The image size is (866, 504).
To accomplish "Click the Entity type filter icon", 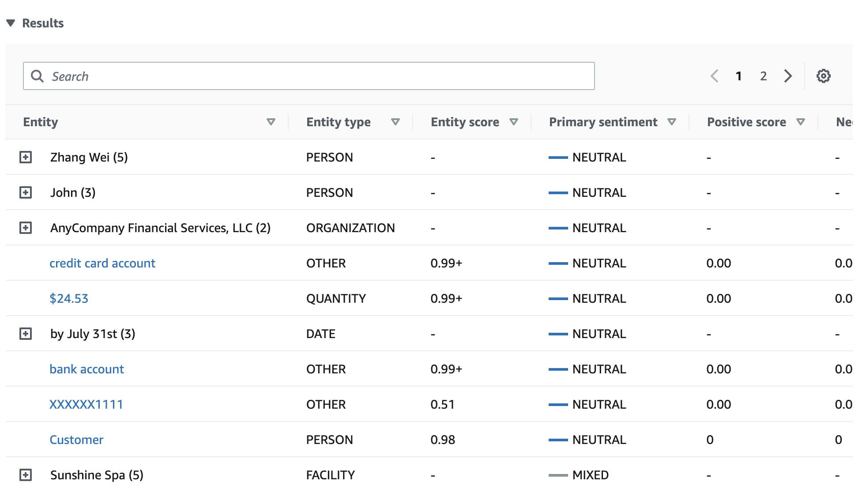I will point(395,122).
